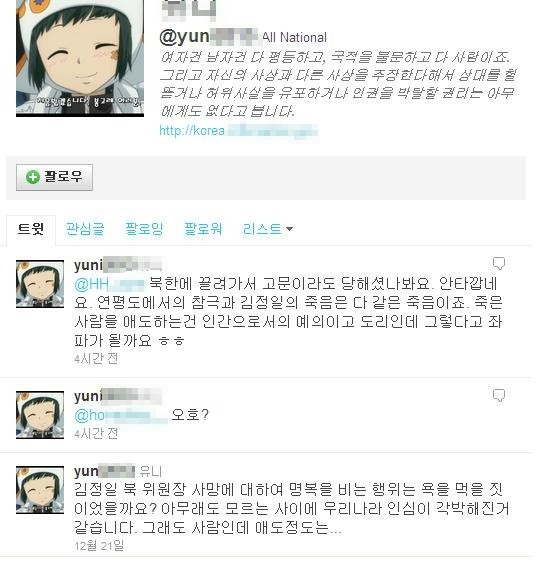Open the 관심글 tab
The width and height of the screenshot is (556, 574).
coord(85,229)
